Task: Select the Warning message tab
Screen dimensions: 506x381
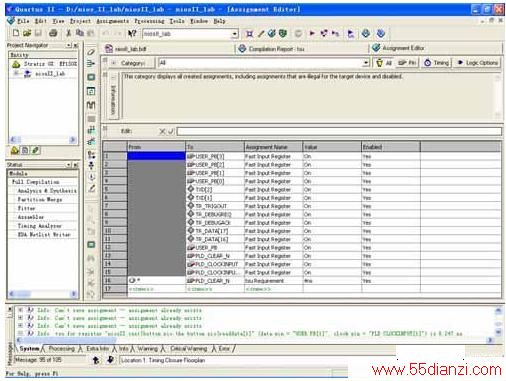Action: (x=147, y=349)
